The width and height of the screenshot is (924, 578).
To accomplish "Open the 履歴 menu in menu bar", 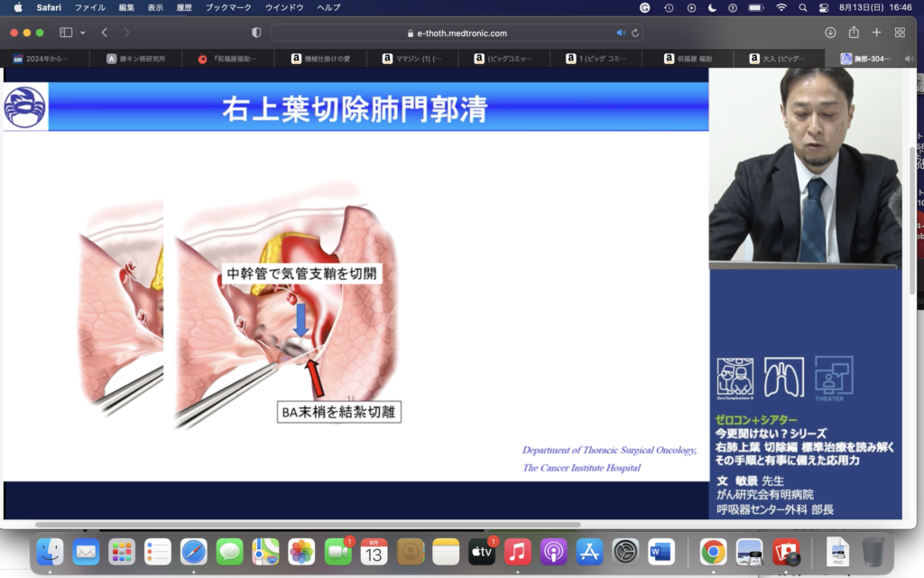I will pos(184,7).
